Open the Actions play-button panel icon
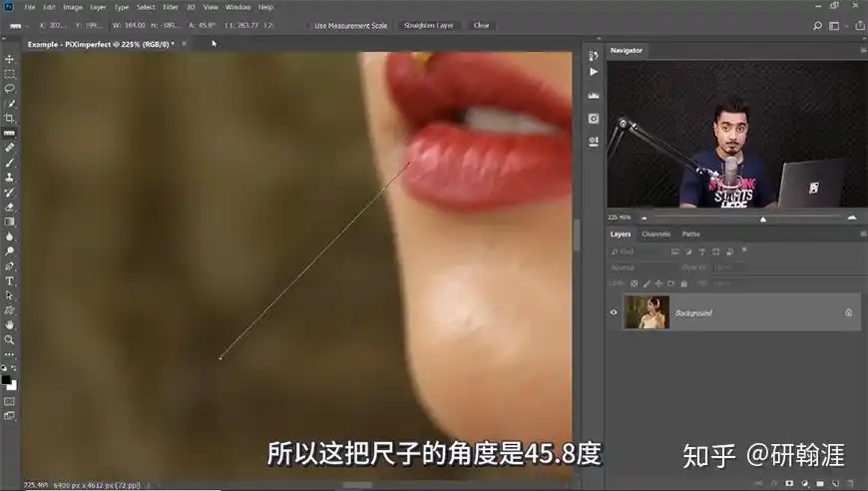 594,72
